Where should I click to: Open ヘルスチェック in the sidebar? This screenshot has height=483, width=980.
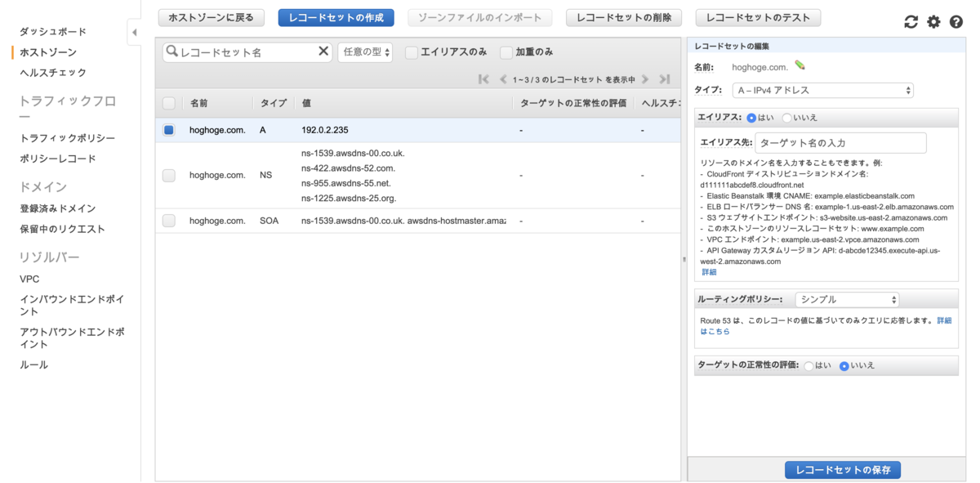click(53, 73)
